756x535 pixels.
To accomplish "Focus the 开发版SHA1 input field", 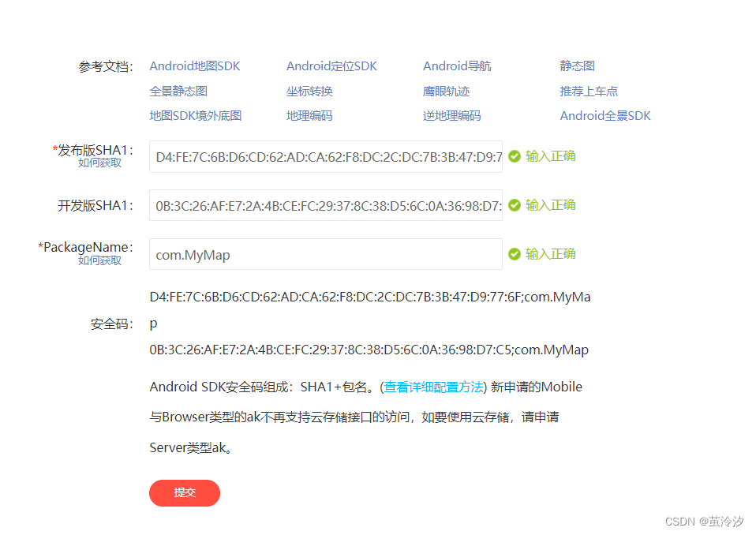I will click(x=326, y=205).
